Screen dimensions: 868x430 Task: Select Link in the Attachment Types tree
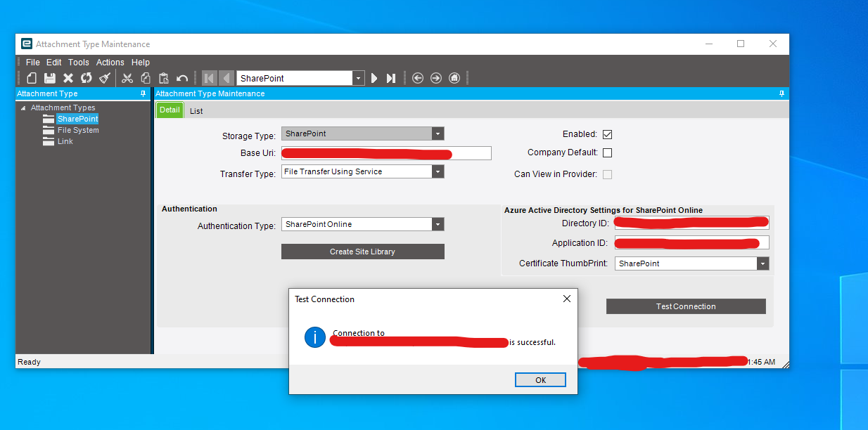pyautogui.click(x=65, y=141)
